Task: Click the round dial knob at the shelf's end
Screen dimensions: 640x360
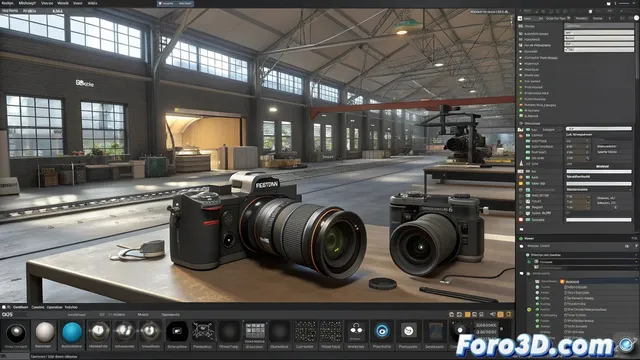Action: [460, 331]
